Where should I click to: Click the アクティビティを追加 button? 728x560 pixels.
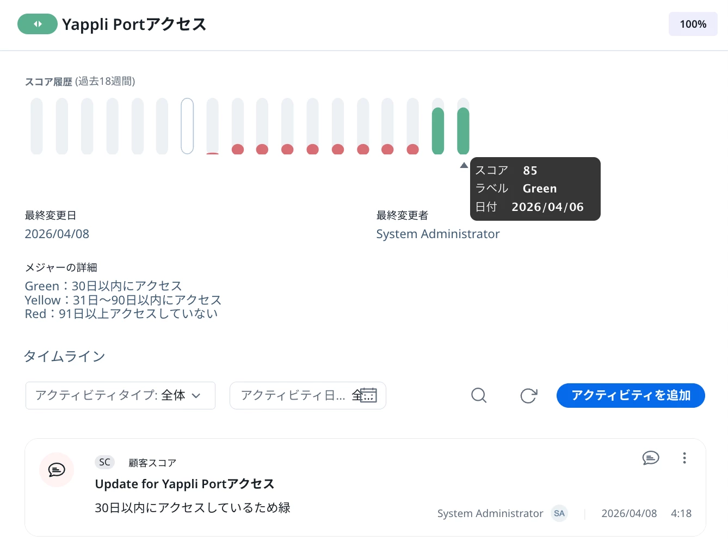pos(631,395)
